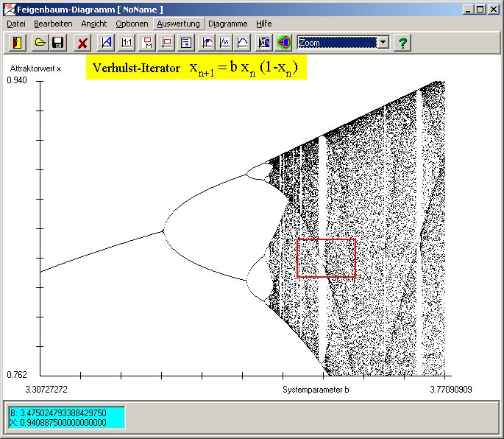Click the Mandelbrot set icon
The width and height of the screenshot is (504, 439).
283,43
